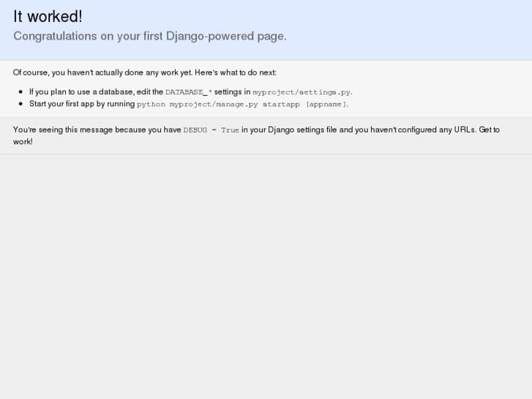The height and width of the screenshot is (399, 532).
Task: Click the startapp command word
Action: click(x=281, y=104)
